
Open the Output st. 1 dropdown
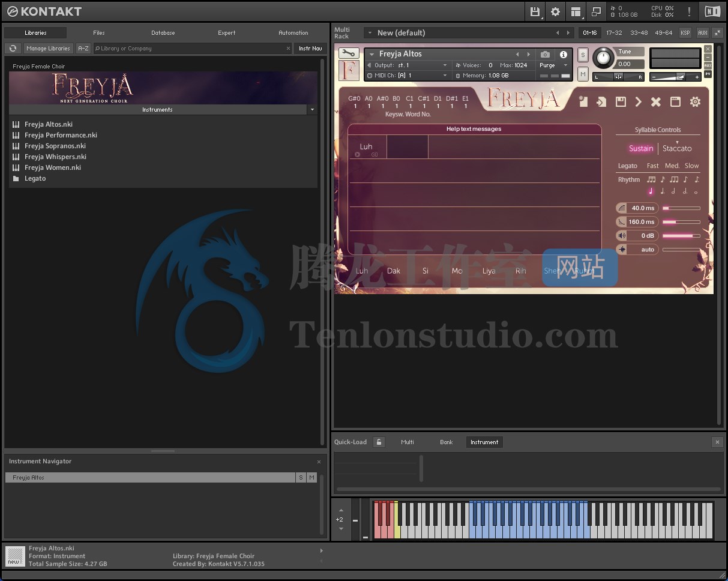click(x=408, y=65)
